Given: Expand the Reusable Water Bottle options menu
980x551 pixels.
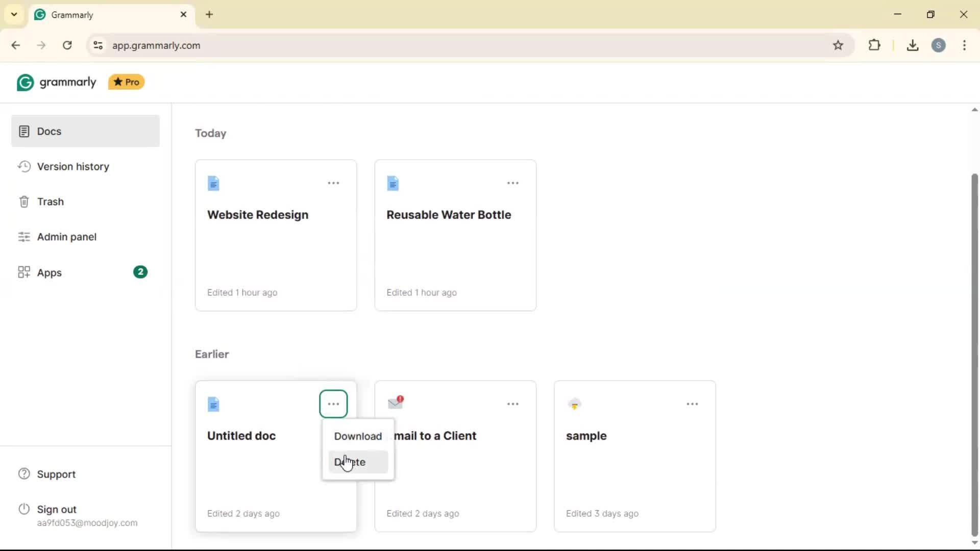Looking at the screenshot, I should pos(512,183).
